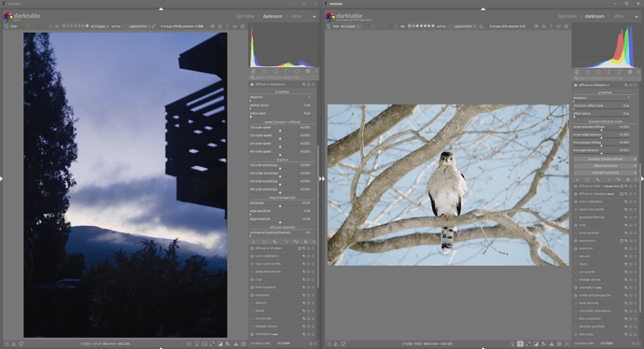Viewport: 644px width, 349px height.
Task: Enable retouch module in left window
Action: pos(252,303)
